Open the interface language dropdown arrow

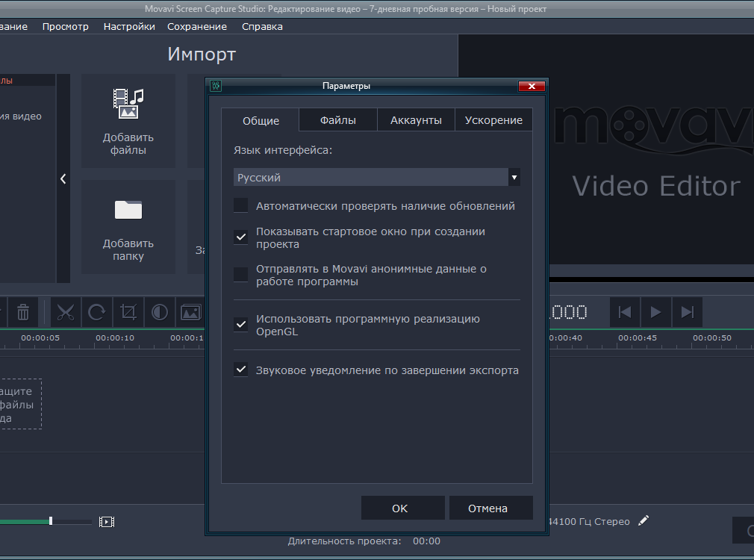514,177
